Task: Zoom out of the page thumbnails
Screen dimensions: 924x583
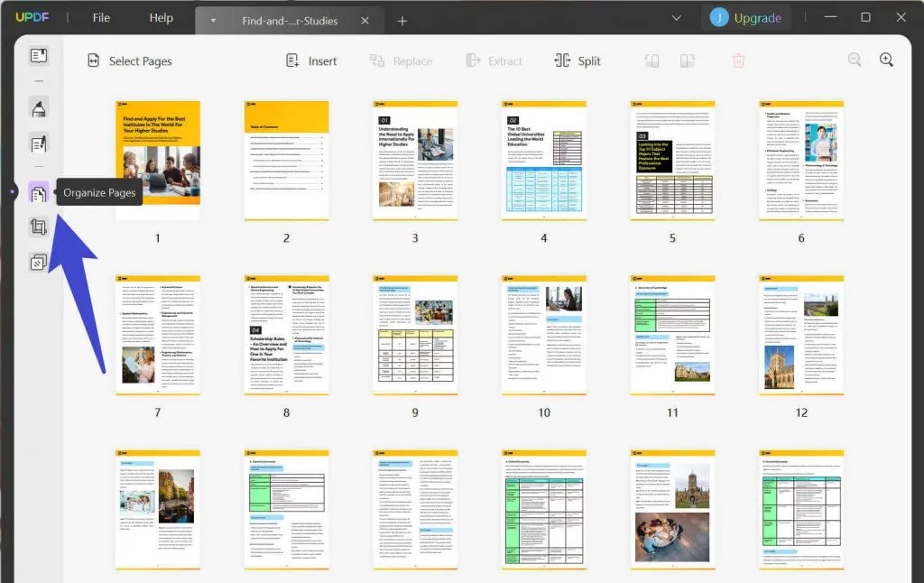Action: 854,59
